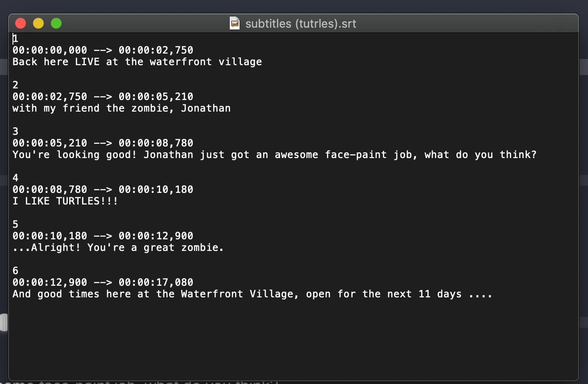Click the line beginning 'You're looking good!'
Image resolution: width=588 pixels, height=384 pixels.
[x=274, y=154]
